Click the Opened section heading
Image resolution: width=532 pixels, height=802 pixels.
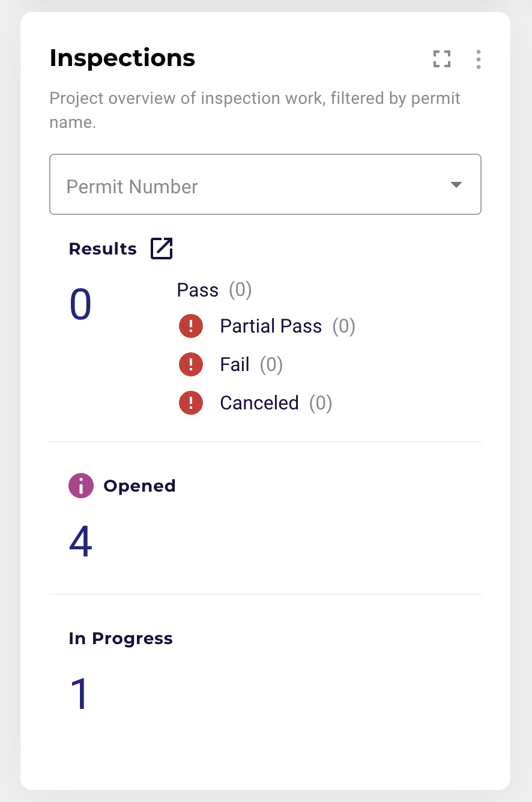pyautogui.click(x=139, y=486)
